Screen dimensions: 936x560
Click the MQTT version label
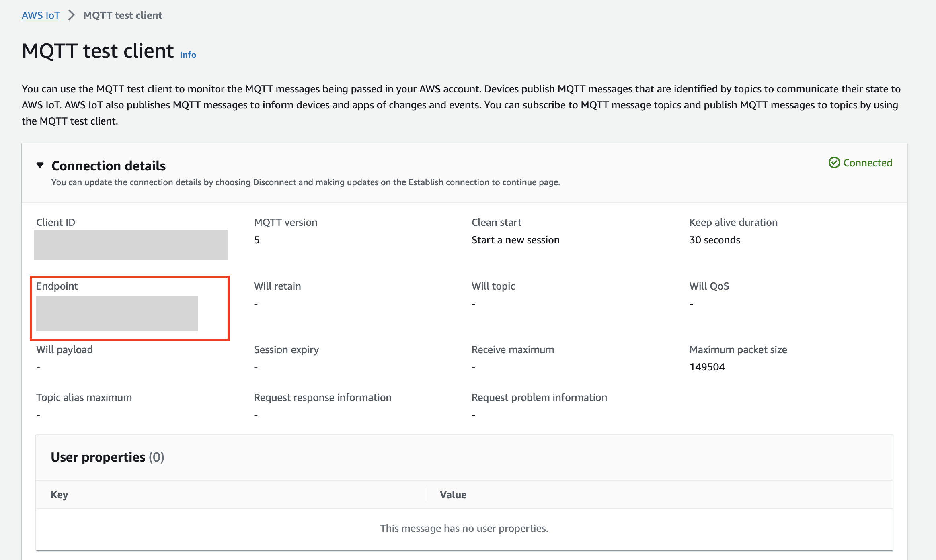click(x=285, y=222)
